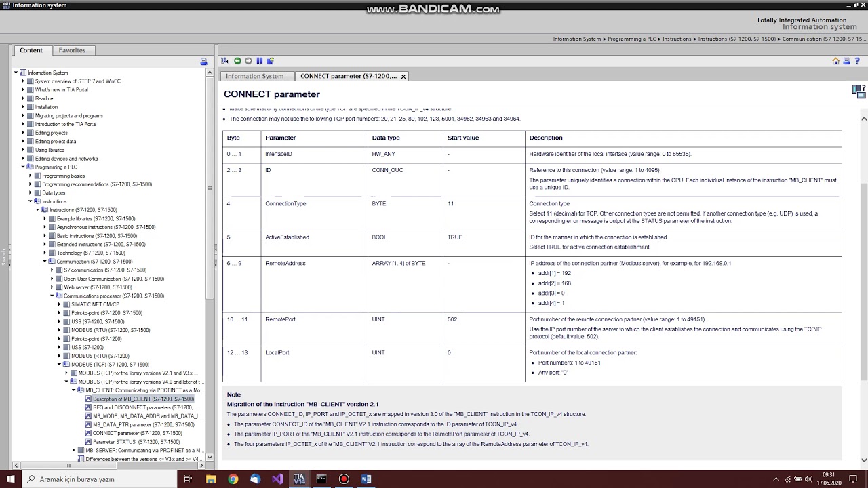Click the blue bookmarks book icon
Screen dimensions: 868x488
(259, 61)
